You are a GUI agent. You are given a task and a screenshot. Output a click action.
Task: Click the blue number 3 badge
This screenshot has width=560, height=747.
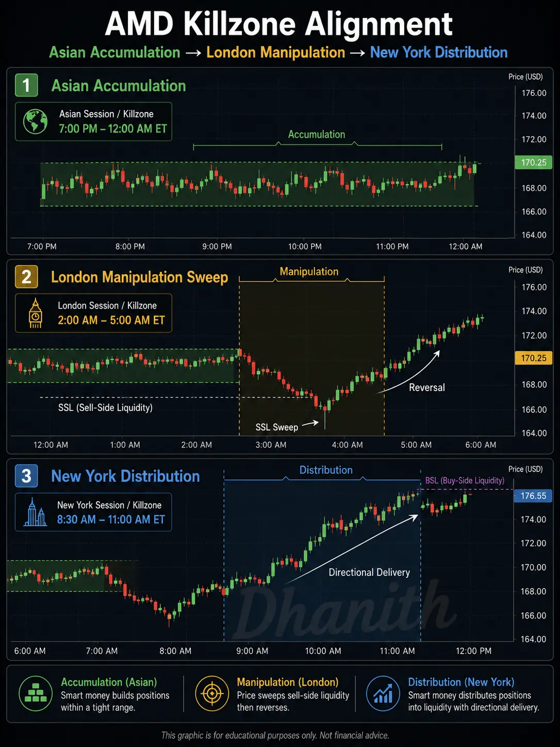pyautogui.click(x=26, y=476)
